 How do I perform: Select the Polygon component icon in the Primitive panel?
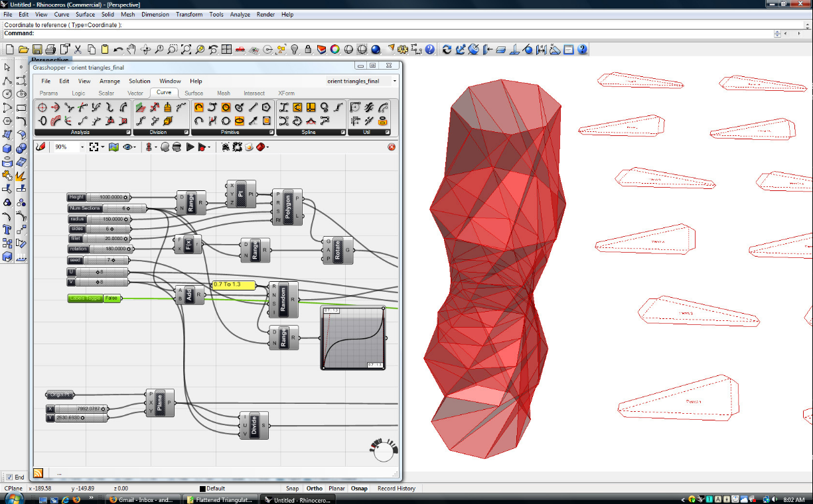[x=265, y=107]
